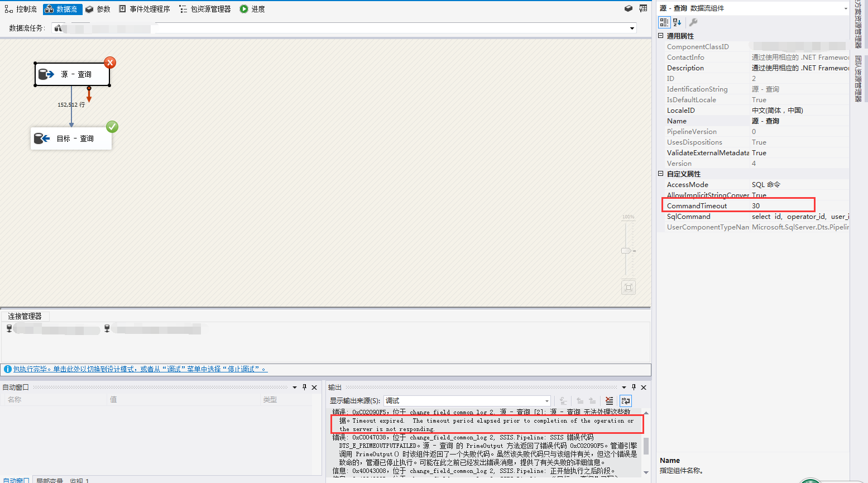The width and height of the screenshot is (868, 483).
Task: Open property pages via the wrench icon
Action: (x=692, y=22)
